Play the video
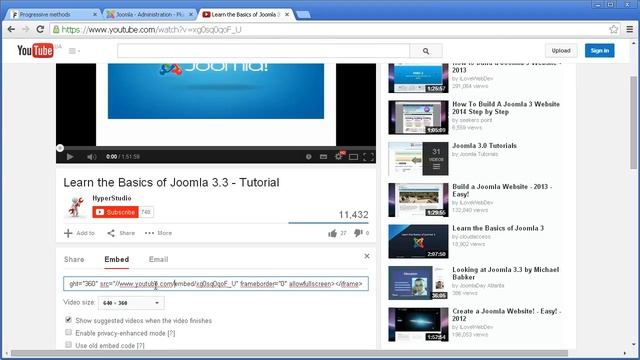The image size is (640, 360). pos(70,157)
